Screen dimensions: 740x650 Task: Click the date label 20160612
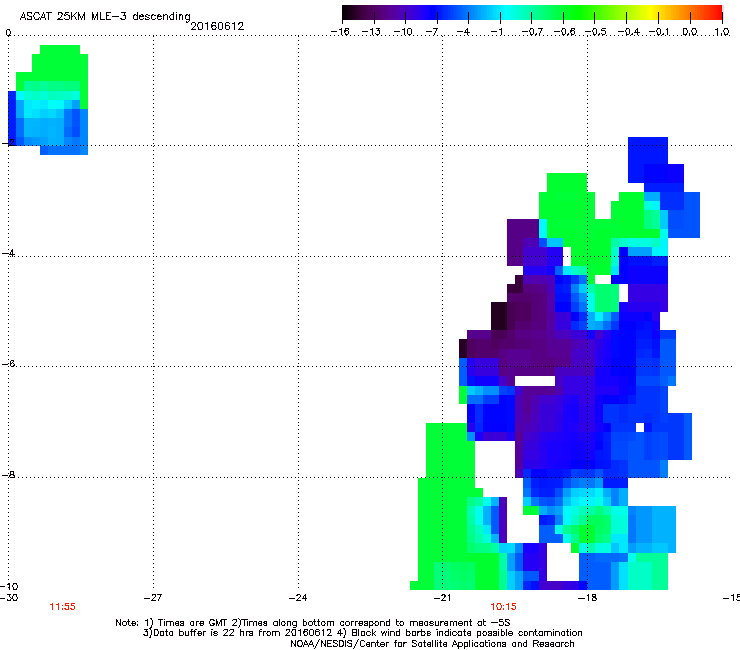click(217, 26)
